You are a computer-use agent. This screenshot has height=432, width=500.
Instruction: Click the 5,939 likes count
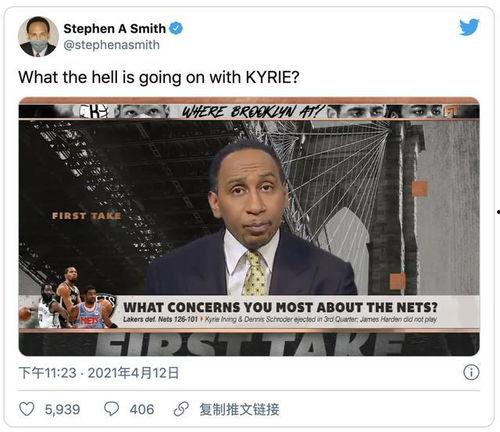[x=63, y=409]
